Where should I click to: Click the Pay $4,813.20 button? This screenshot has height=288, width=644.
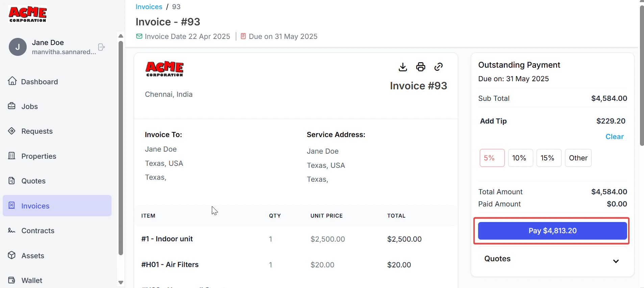tap(552, 231)
